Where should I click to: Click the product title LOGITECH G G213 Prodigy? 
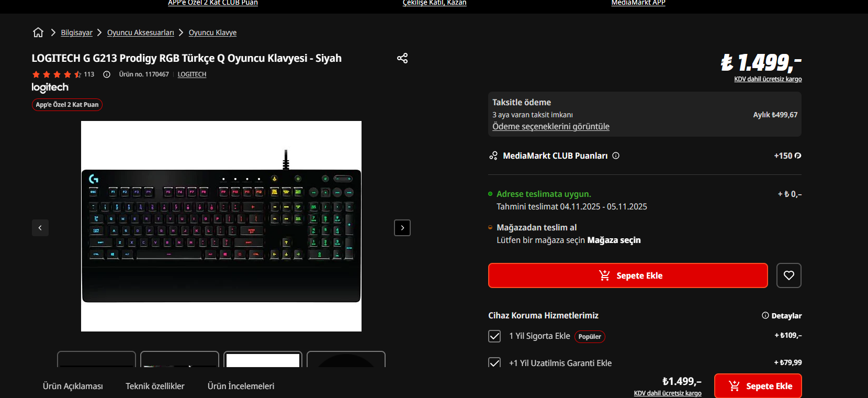[x=186, y=58]
